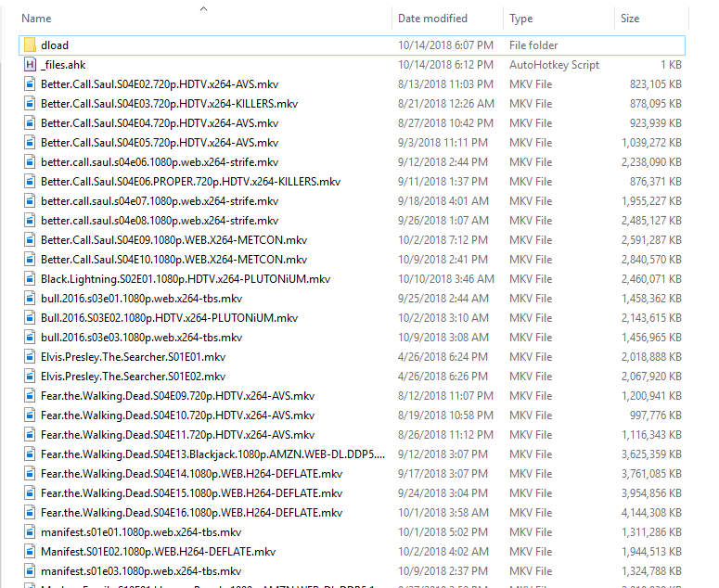Click icon of Better.Call.Saul.S04E10 METCON file
The height and width of the screenshot is (588, 719).
(x=30, y=260)
